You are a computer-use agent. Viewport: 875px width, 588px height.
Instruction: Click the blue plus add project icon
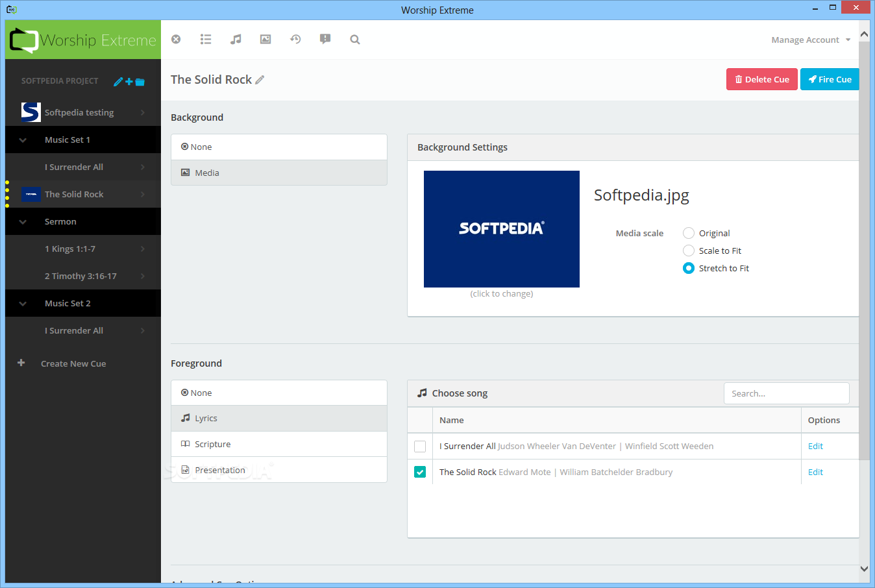pos(129,81)
